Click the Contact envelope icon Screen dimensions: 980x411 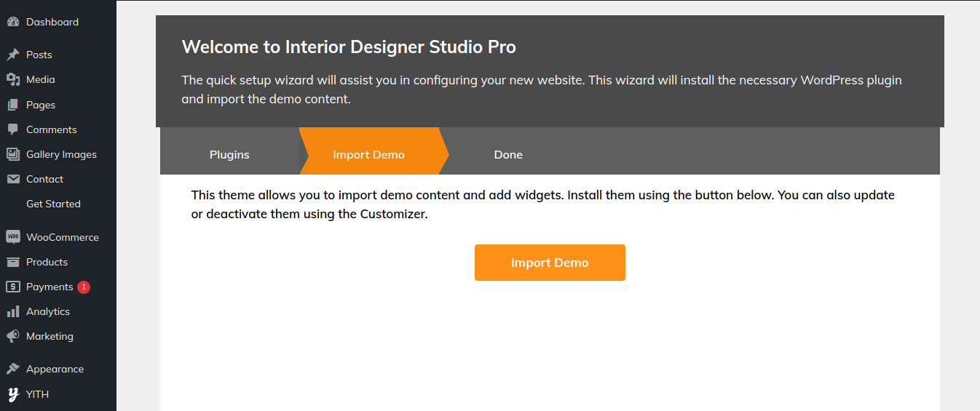13,179
